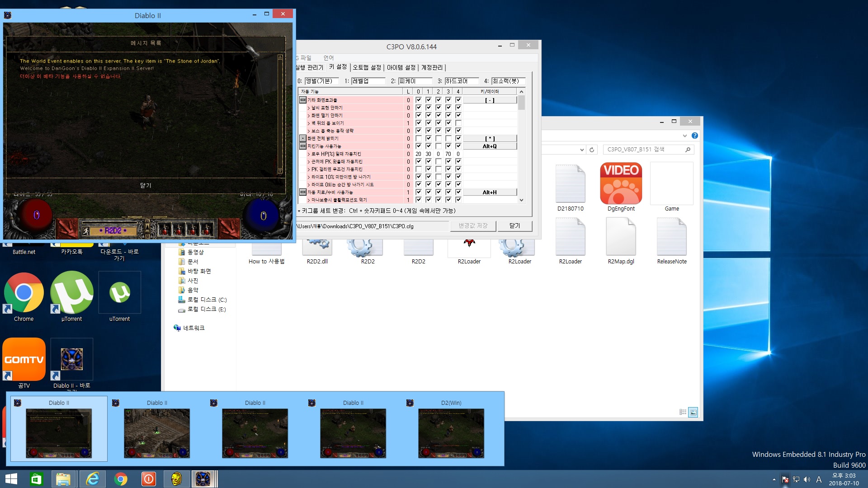Screen dimensions: 868x488
Task: Open the µTorrent desktop shortcut with arrow overlay
Action: click(x=71, y=297)
